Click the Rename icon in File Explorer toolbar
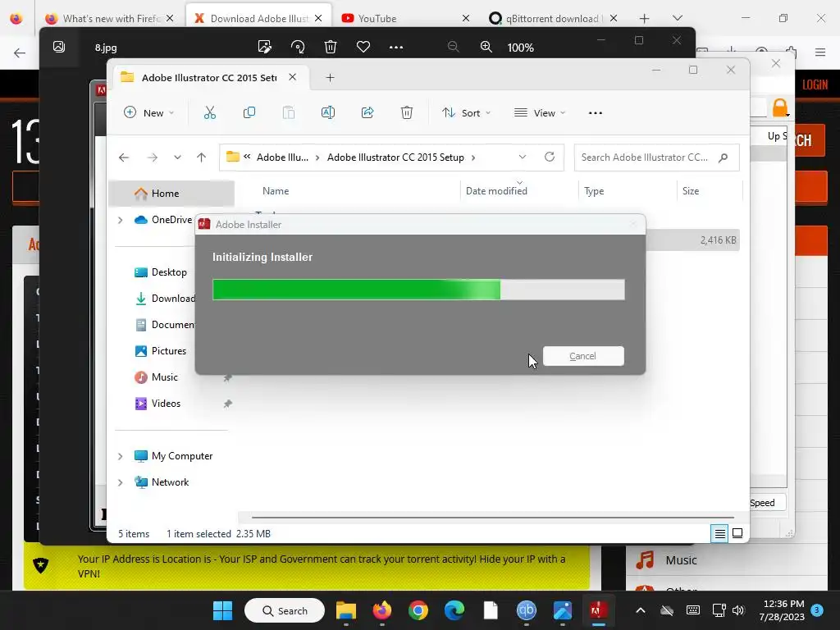840x630 pixels. (328, 112)
